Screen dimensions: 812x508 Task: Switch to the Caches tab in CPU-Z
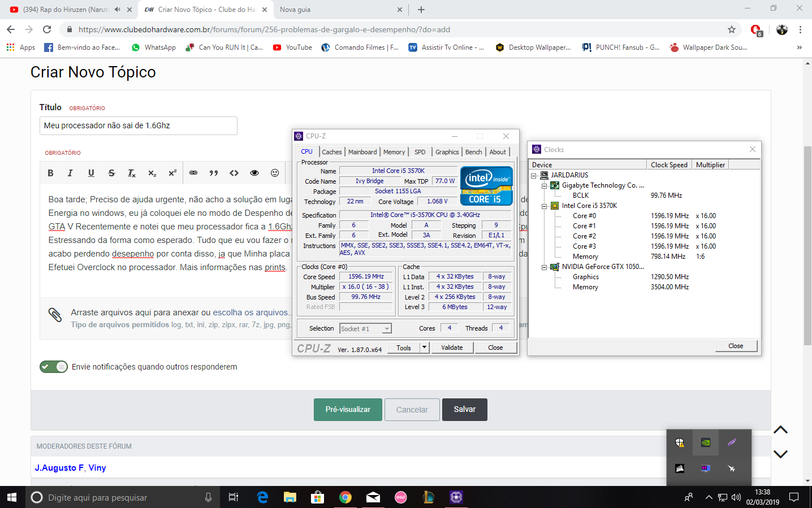[x=332, y=152]
